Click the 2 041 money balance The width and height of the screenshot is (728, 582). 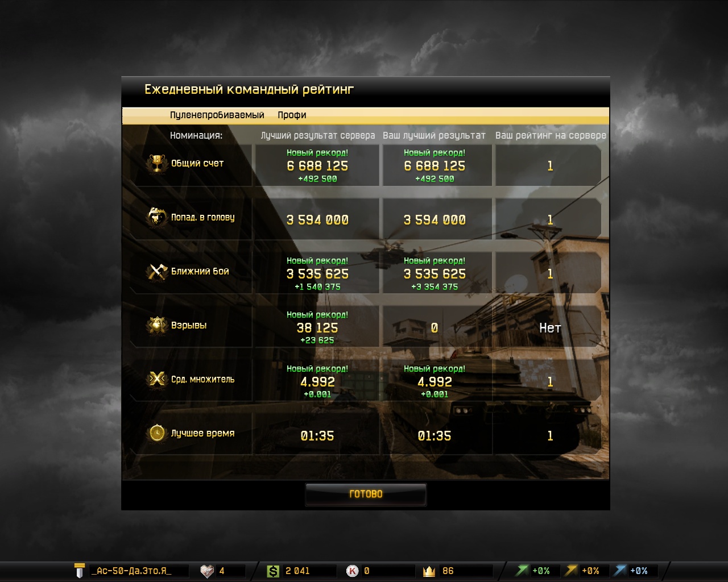point(297,571)
